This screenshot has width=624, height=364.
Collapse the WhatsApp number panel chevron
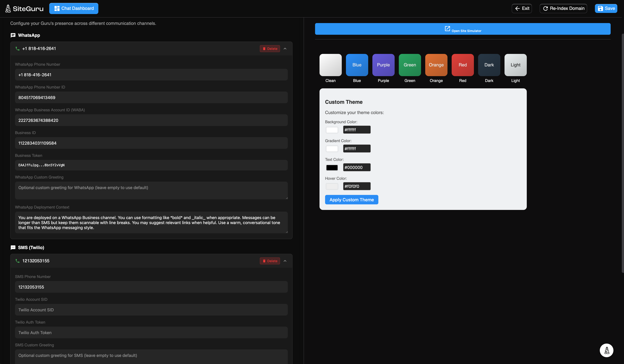285,49
